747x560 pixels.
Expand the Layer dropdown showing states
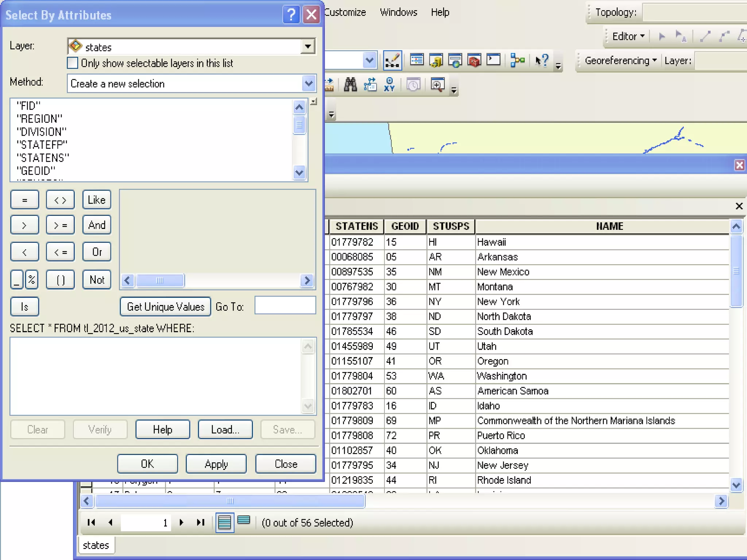pyautogui.click(x=308, y=47)
